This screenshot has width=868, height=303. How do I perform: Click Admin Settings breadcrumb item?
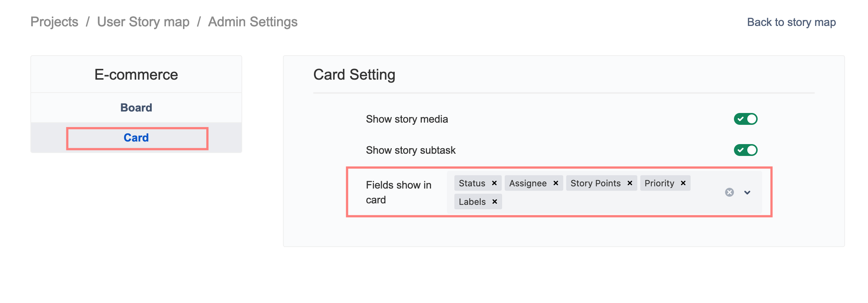pyautogui.click(x=253, y=22)
